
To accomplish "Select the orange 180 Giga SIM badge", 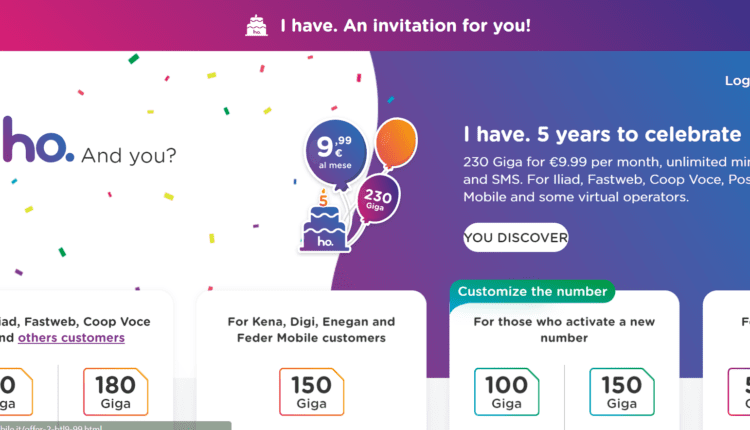I will 116,392.
